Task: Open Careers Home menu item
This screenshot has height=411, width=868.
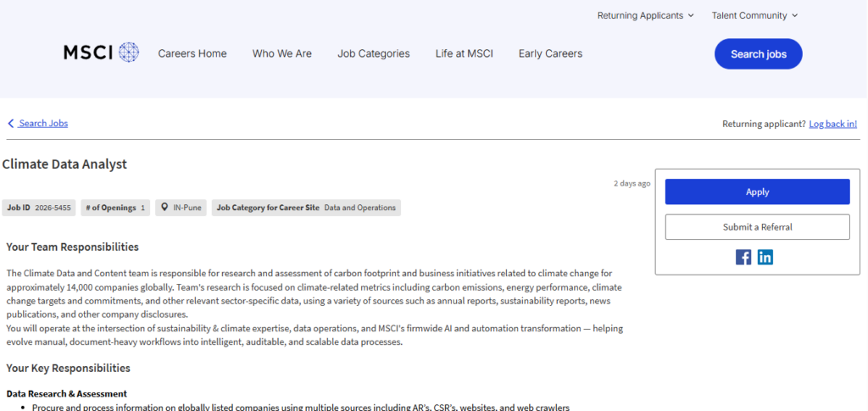Action: point(192,53)
